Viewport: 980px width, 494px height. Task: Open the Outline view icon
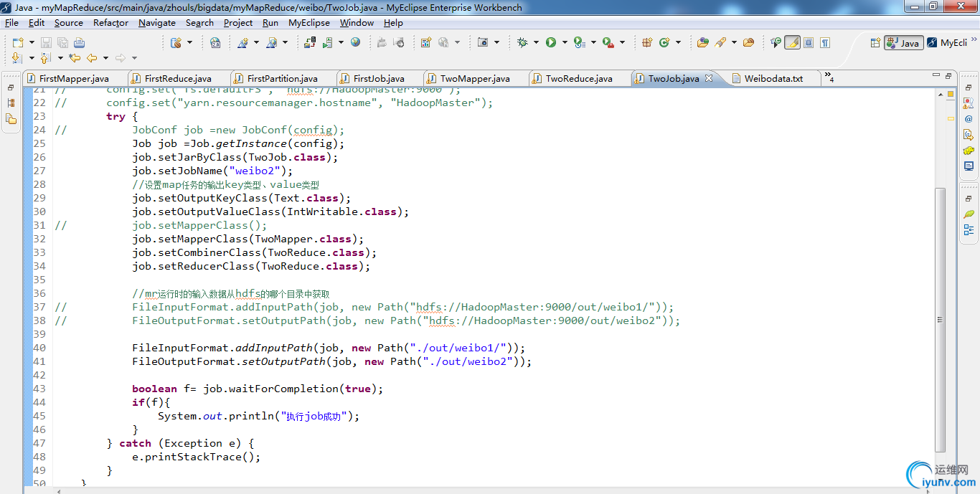[969, 229]
